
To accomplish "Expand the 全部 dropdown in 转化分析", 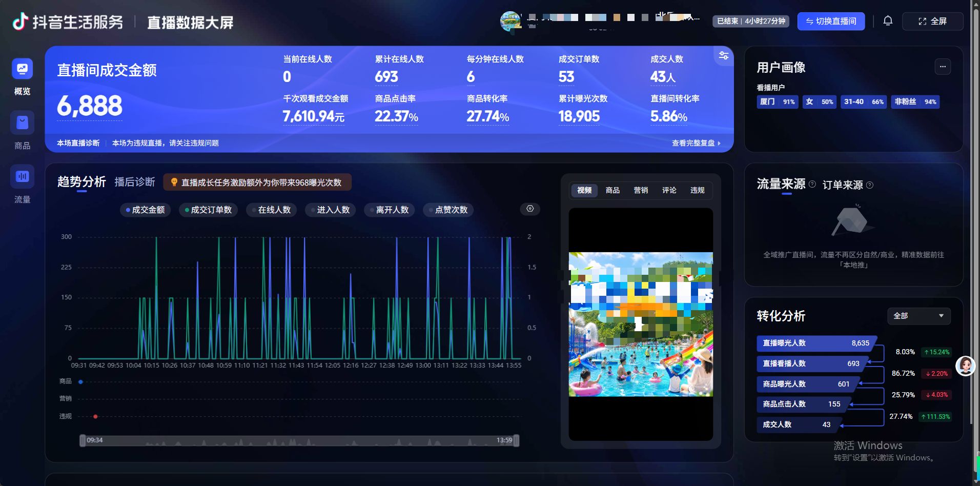I will pos(918,316).
